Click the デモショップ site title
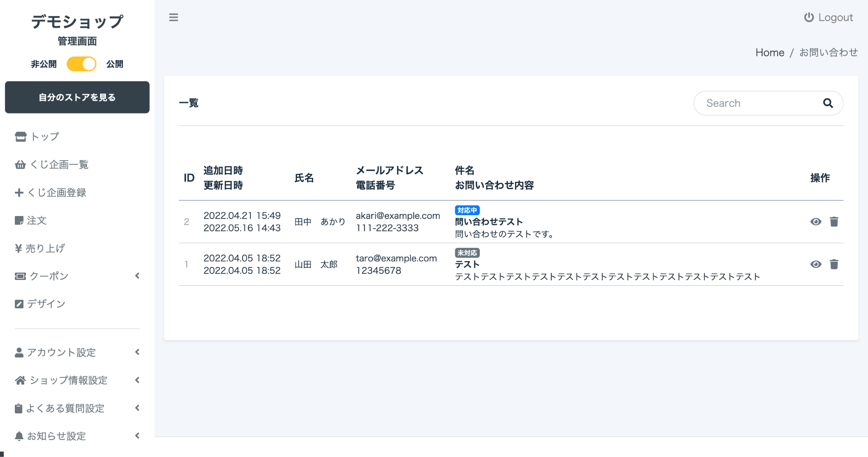Image resolution: width=868 pixels, height=457 pixels. pos(77,21)
